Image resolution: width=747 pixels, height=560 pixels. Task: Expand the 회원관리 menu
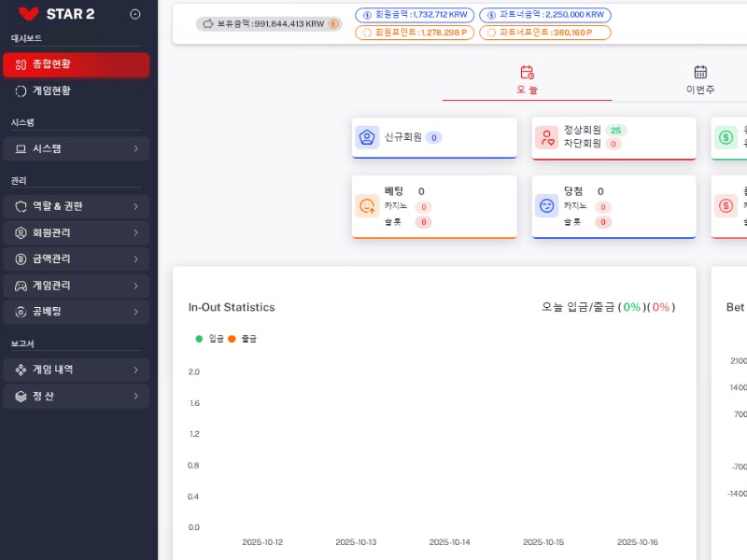(x=76, y=232)
